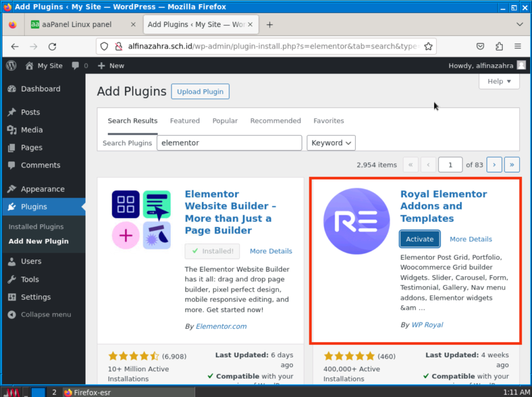Go to the next results page arrow
The image size is (532, 397).
tap(494, 165)
